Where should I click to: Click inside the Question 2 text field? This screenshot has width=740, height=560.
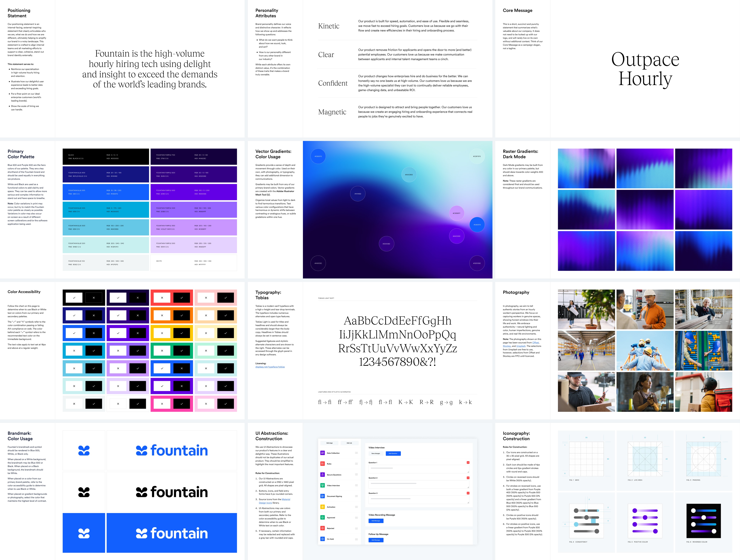(x=419, y=484)
